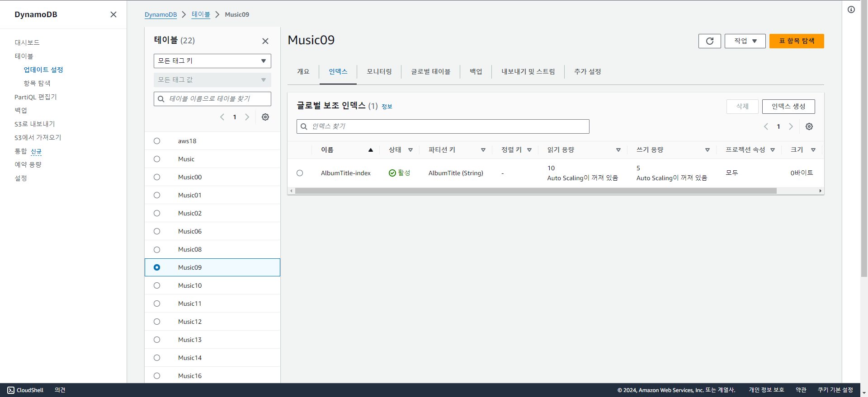
Task: Select the Music10 table radio button
Action: click(157, 285)
